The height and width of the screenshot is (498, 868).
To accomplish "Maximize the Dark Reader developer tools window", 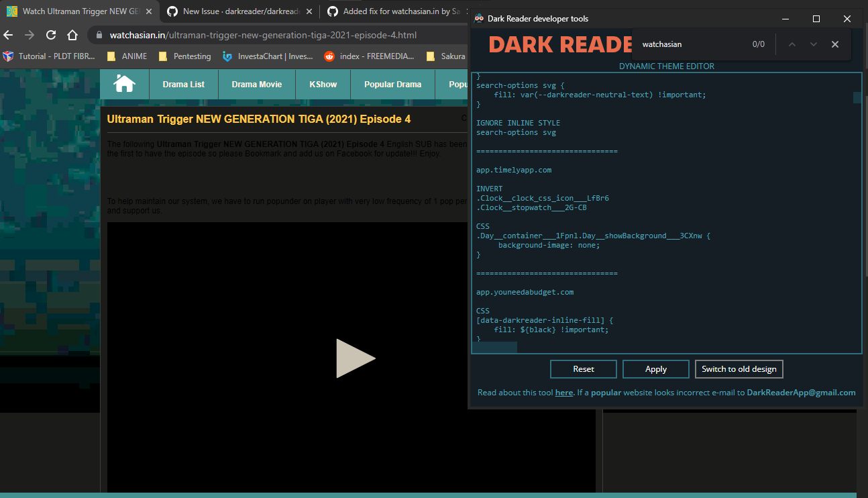I will pyautogui.click(x=816, y=19).
